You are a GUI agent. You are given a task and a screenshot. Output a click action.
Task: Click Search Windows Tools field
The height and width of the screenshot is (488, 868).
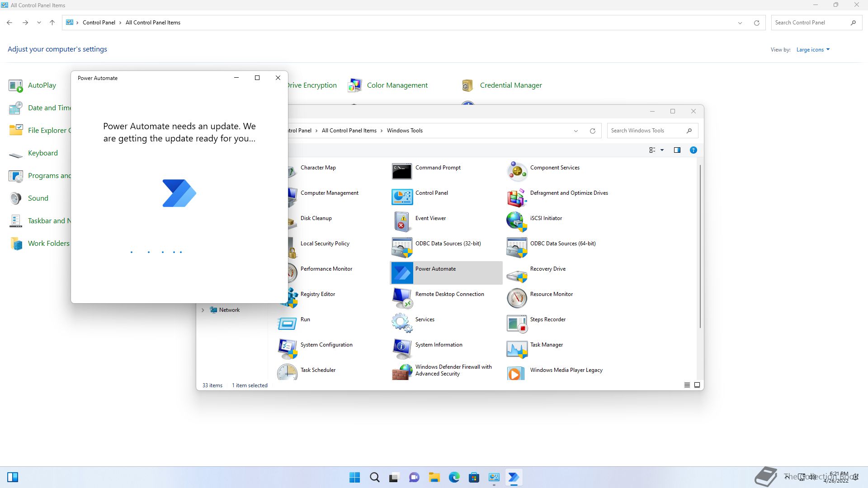coord(652,131)
